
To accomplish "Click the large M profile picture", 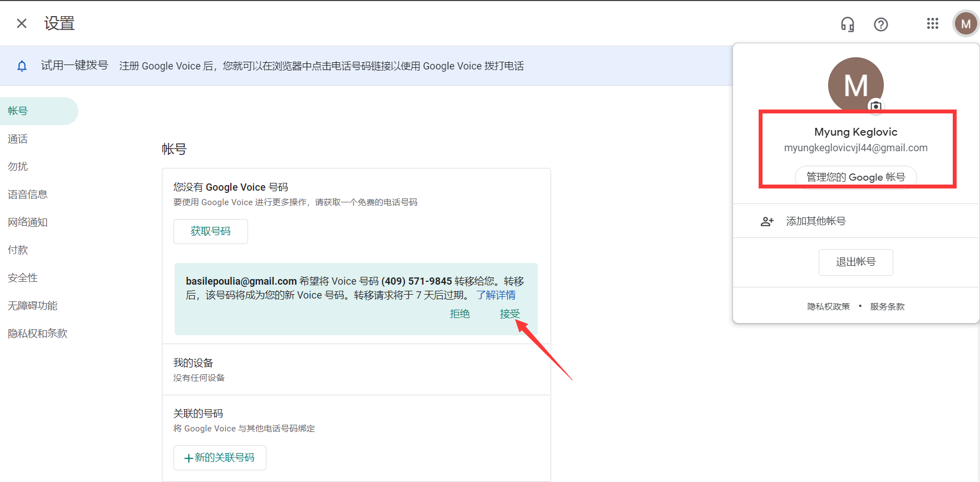I will [x=856, y=85].
